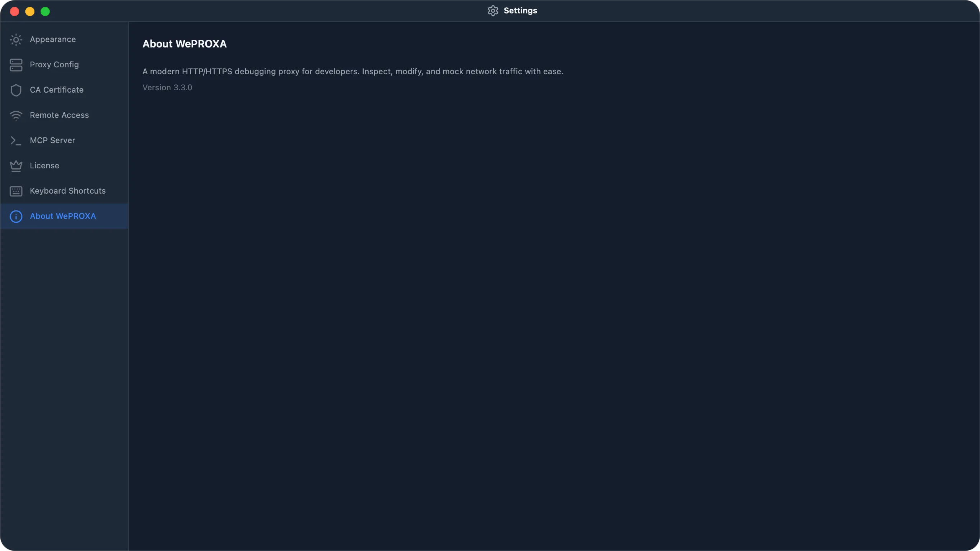This screenshot has width=980, height=551.
Task: Click the 'Settings' window title text
Action: [520, 11]
